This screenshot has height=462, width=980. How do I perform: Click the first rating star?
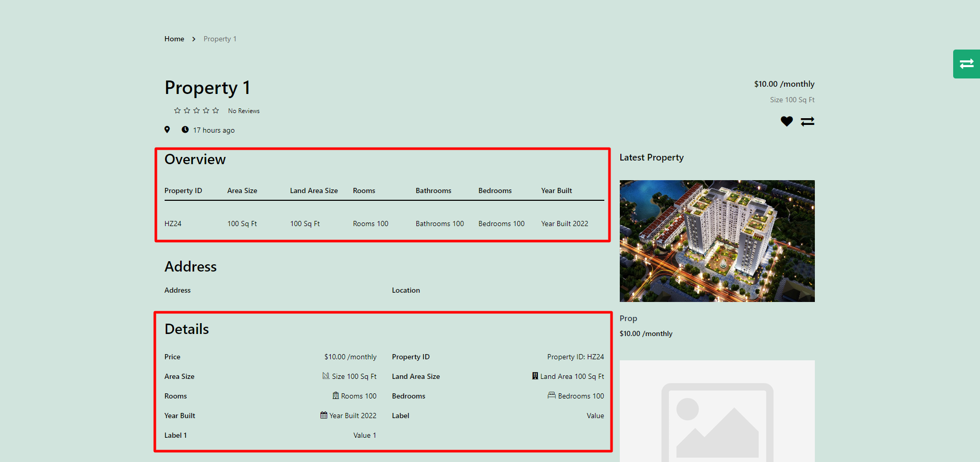click(x=178, y=110)
